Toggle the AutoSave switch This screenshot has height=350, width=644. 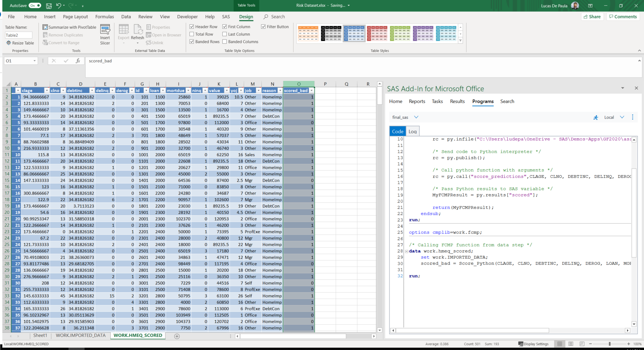pos(35,5)
